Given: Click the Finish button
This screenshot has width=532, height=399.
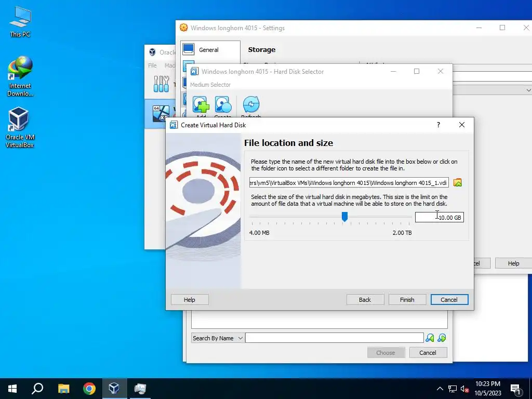Looking at the screenshot, I should coord(407,300).
